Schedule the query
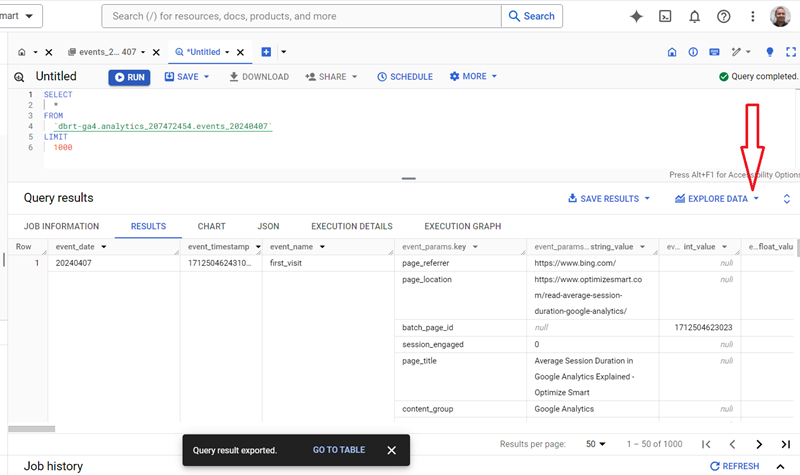This screenshot has height=475, width=800. click(x=405, y=77)
